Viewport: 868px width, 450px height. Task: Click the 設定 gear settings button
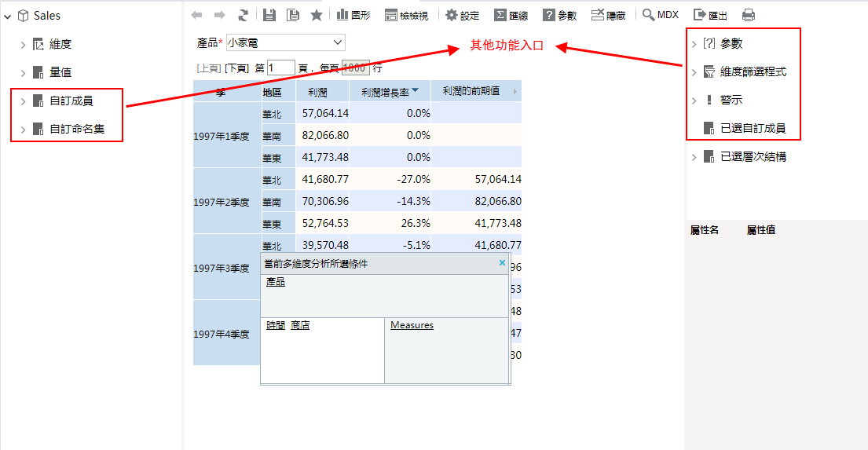(x=462, y=15)
